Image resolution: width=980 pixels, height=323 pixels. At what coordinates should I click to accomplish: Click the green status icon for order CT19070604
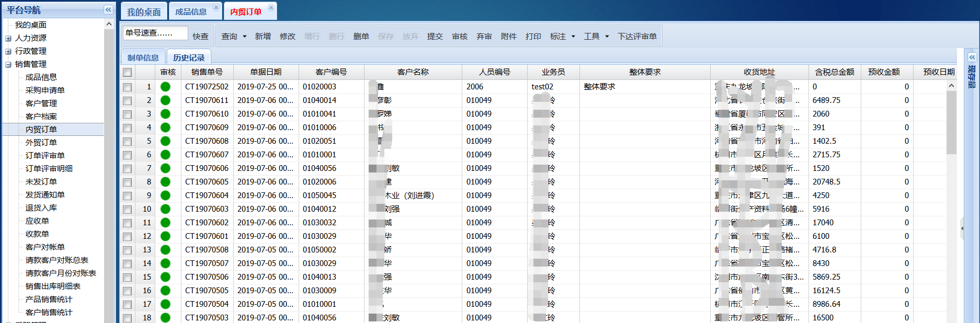click(x=165, y=195)
